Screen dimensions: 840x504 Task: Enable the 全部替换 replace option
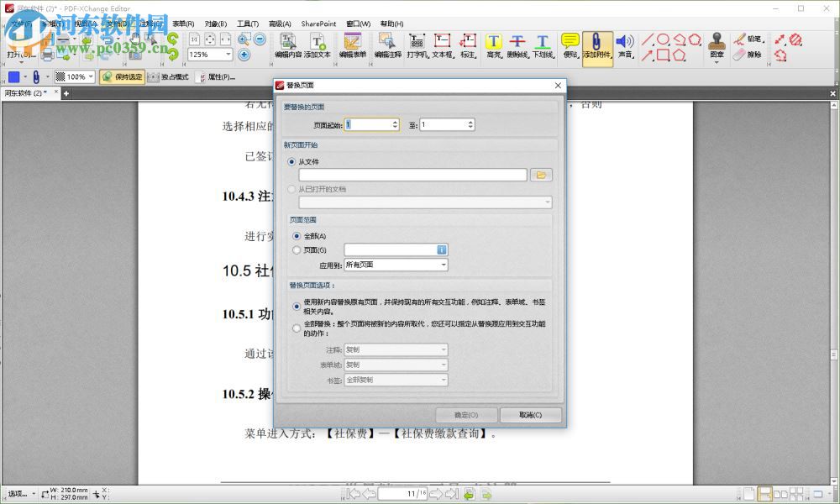tap(297, 328)
